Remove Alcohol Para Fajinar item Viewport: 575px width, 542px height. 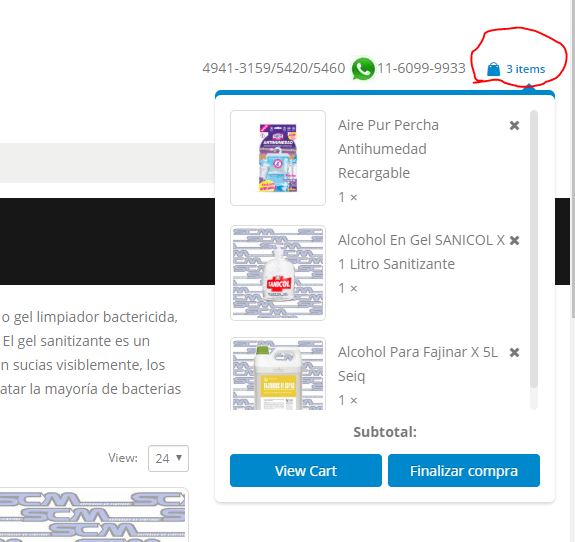(x=514, y=352)
